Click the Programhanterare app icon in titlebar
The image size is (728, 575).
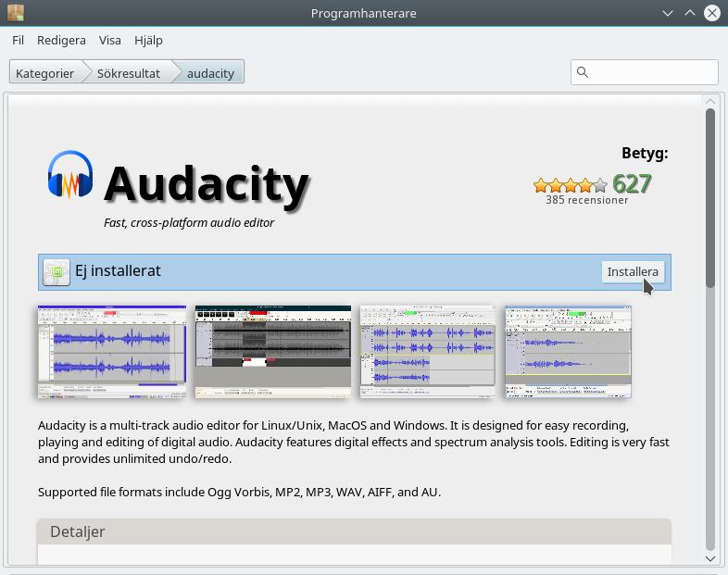(x=16, y=13)
